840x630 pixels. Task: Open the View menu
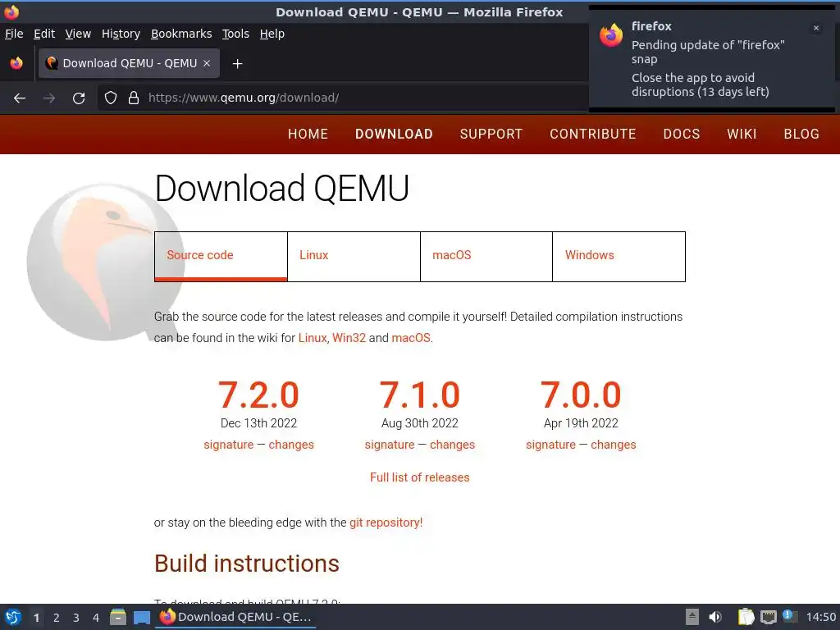tap(78, 34)
